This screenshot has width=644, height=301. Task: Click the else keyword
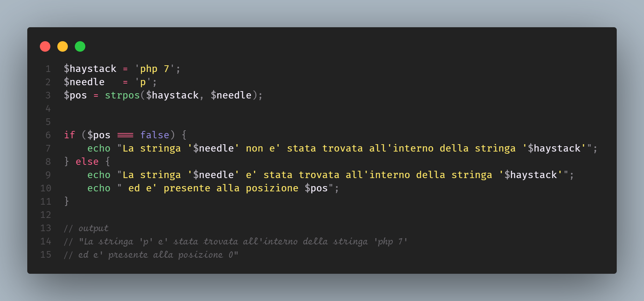[87, 162]
